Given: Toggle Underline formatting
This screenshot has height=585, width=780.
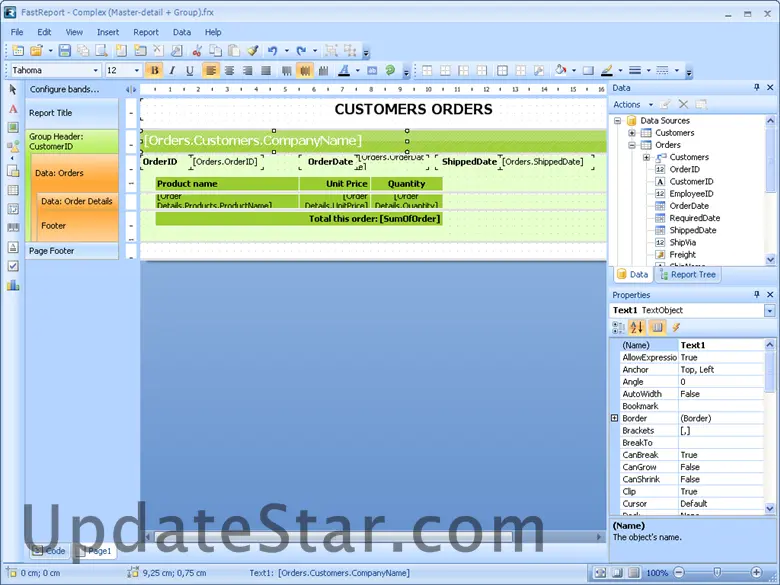Looking at the screenshot, I should click(190, 71).
